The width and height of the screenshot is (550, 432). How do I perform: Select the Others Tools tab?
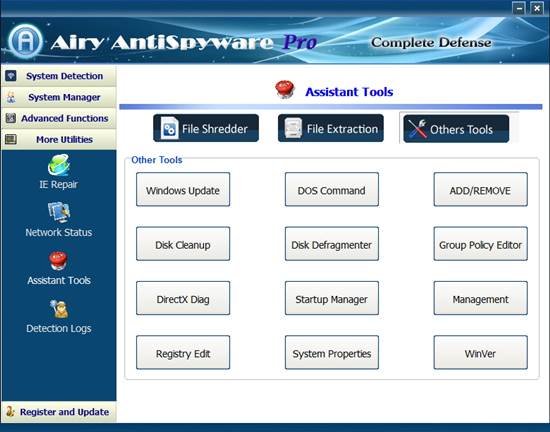(x=456, y=129)
